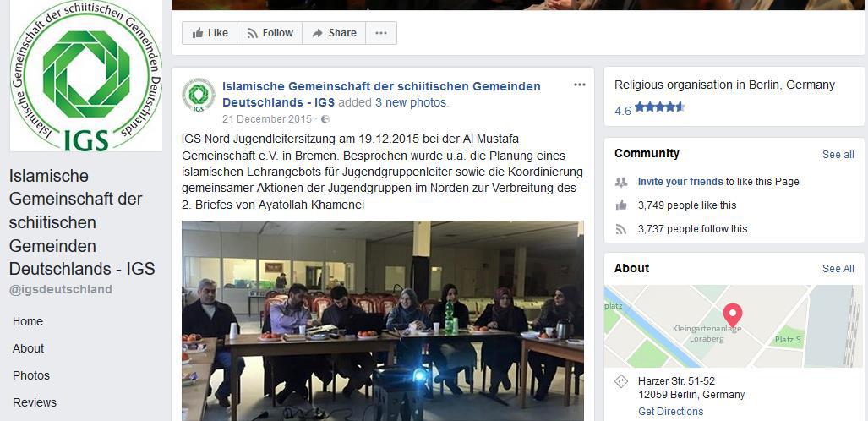The image size is (868, 421).
Task: Share the page via Share button
Action: click(334, 33)
